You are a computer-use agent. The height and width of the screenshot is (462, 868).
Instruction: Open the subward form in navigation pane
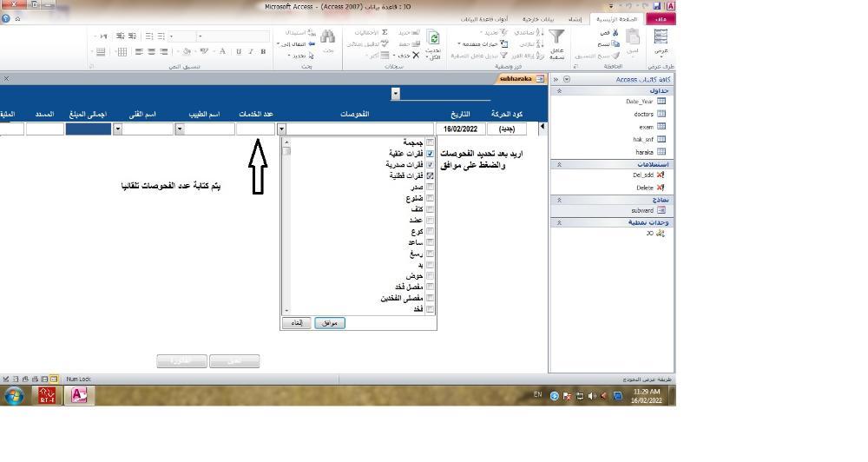coord(648,210)
